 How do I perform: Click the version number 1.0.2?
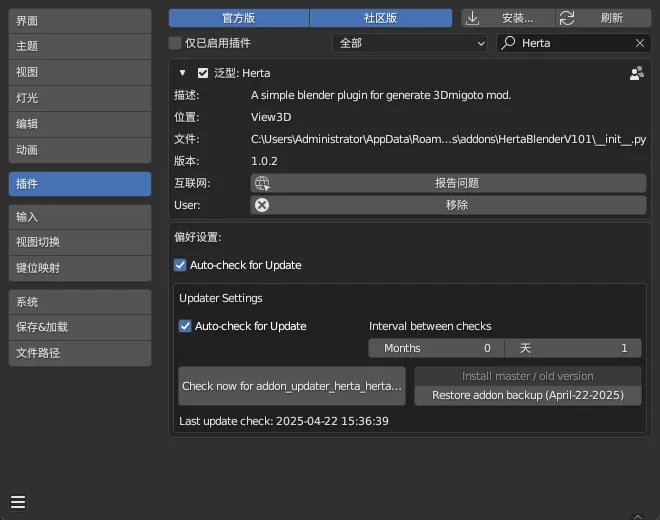[264, 161]
